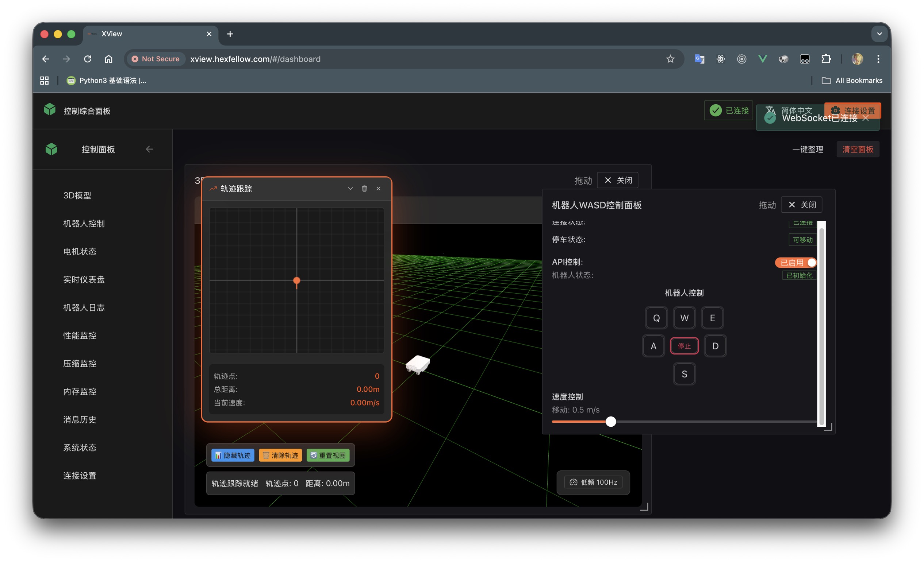Click the 清除轨迹 button

coord(280,455)
